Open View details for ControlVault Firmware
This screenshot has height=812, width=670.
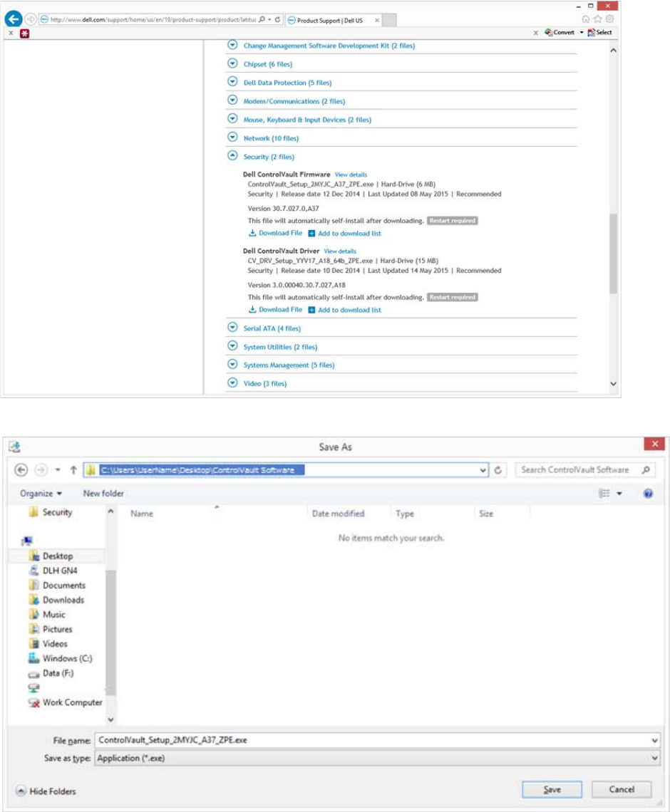351,175
